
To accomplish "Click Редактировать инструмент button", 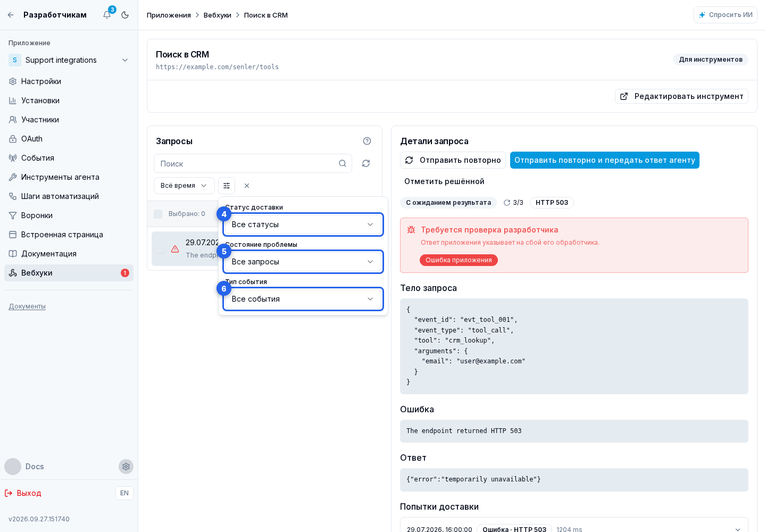I will [681, 96].
